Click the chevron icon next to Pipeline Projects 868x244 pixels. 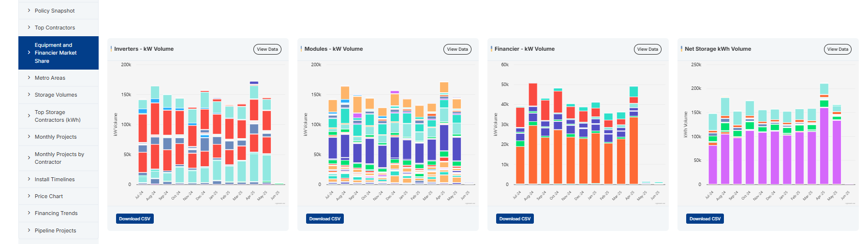click(x=29, y=230)
